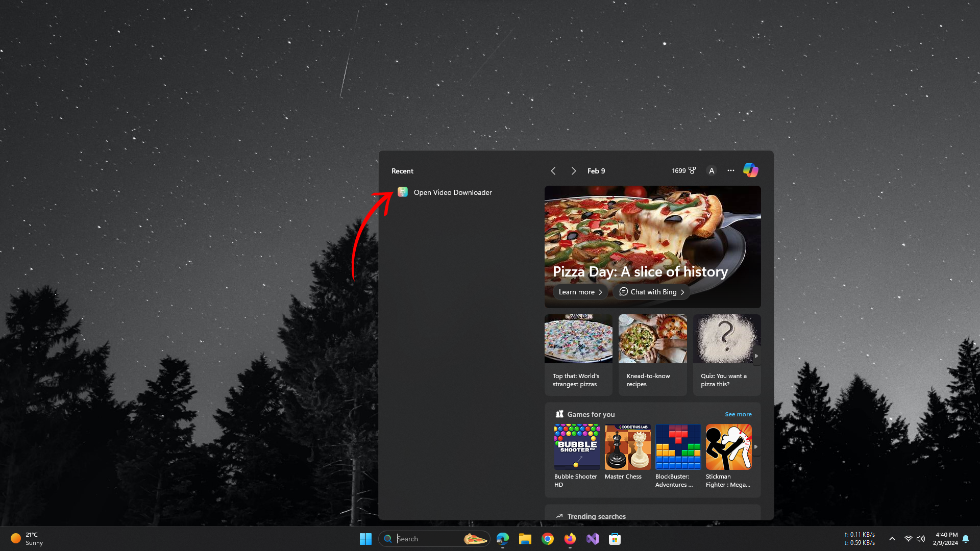This screenshot has height=551, width=980.
Task: Launch Stickman Fighter game icon
Action: pyautogui.click(x=728, y=447)
